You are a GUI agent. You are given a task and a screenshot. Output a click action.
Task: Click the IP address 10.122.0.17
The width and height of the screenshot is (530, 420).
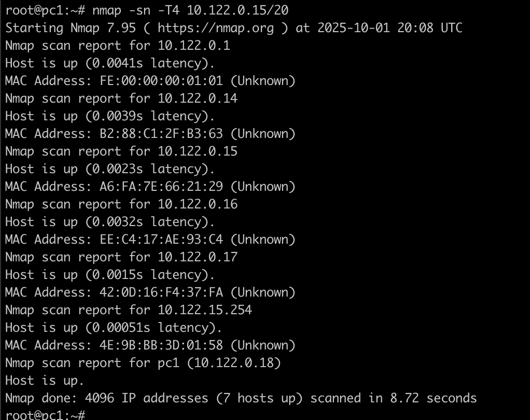pyautogui.click(x=198, y=257)
